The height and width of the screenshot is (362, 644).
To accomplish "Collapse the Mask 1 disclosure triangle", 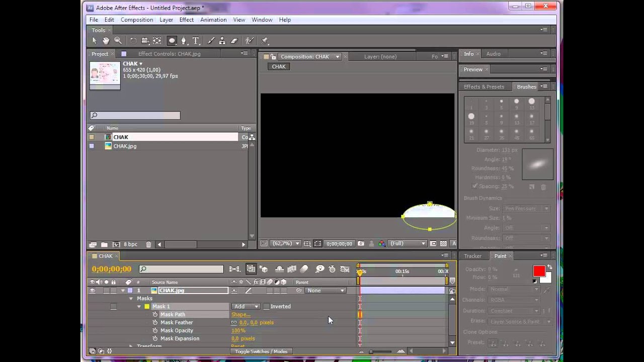I will click(139, 307).
